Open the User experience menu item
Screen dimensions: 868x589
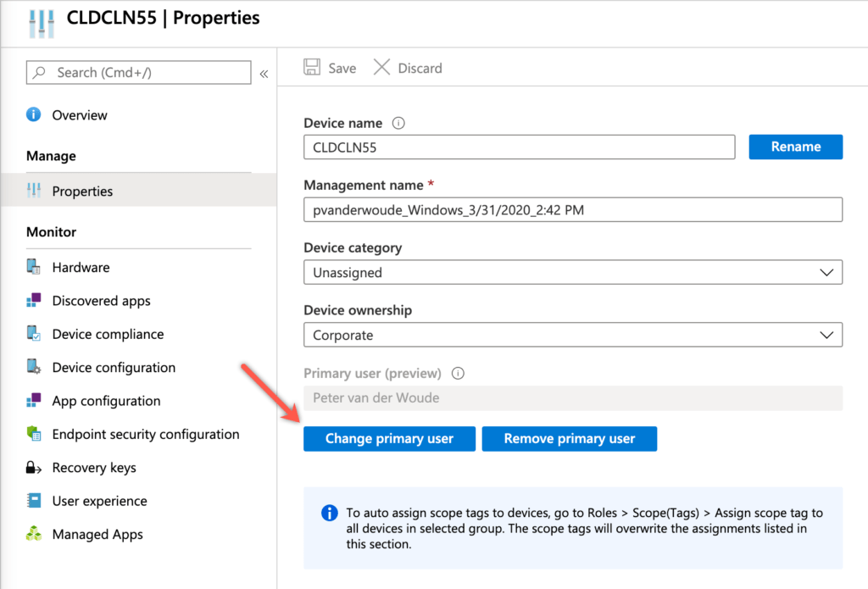pyautogui.click(x=99, y=501)
